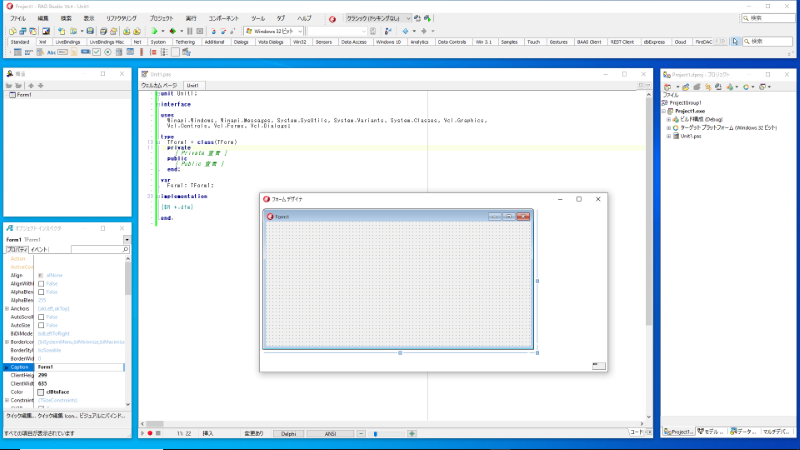This screenshot has width=800, height=450.
Task: Toggle the first AlignWithMargins checkbox
Action: pyautogui.click(x=41, y=284)
